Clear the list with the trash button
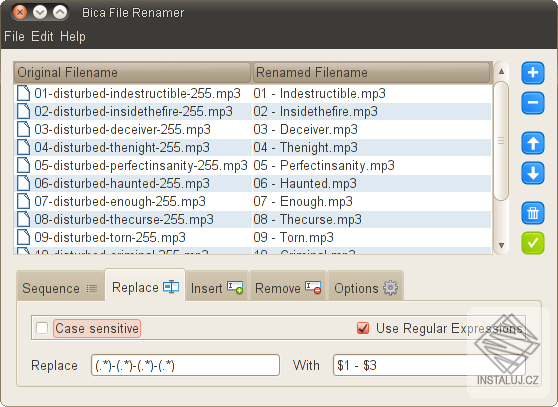The image size is (558, 407). coord(533,213)
